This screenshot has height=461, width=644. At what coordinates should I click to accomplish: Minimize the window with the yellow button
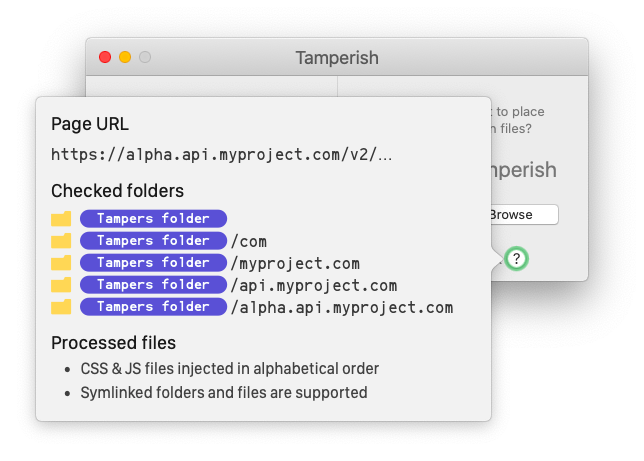(125, 58)
